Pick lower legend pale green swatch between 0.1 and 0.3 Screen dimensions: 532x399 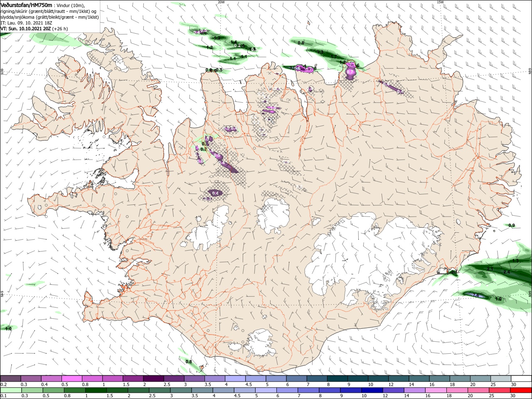pos(10,390)
